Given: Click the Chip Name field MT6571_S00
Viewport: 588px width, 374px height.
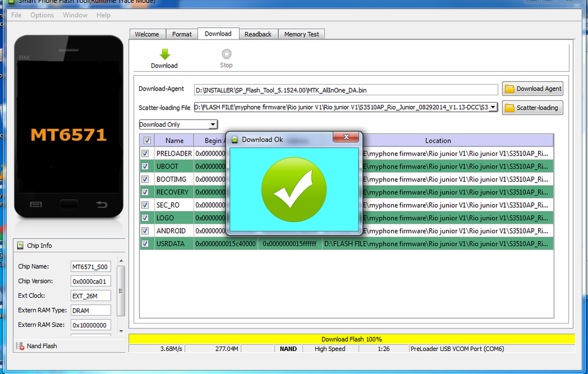Looking at the screenshot, I should coord(91,267).
